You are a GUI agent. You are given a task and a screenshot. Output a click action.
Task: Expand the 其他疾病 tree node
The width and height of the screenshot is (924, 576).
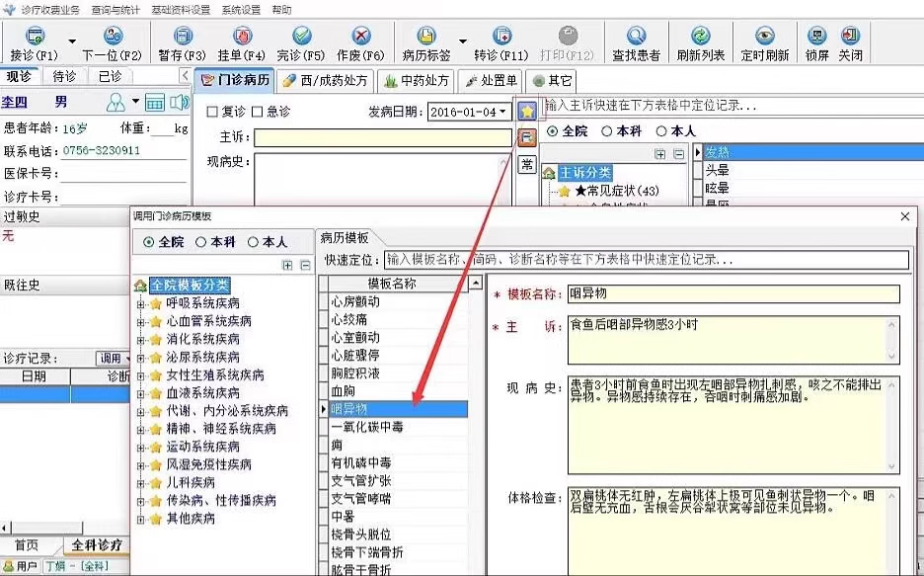141,520
